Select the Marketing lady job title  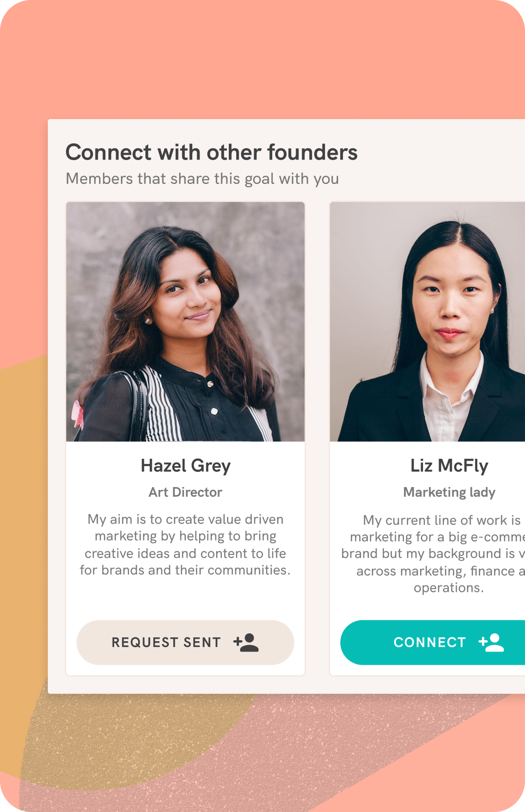449,492
